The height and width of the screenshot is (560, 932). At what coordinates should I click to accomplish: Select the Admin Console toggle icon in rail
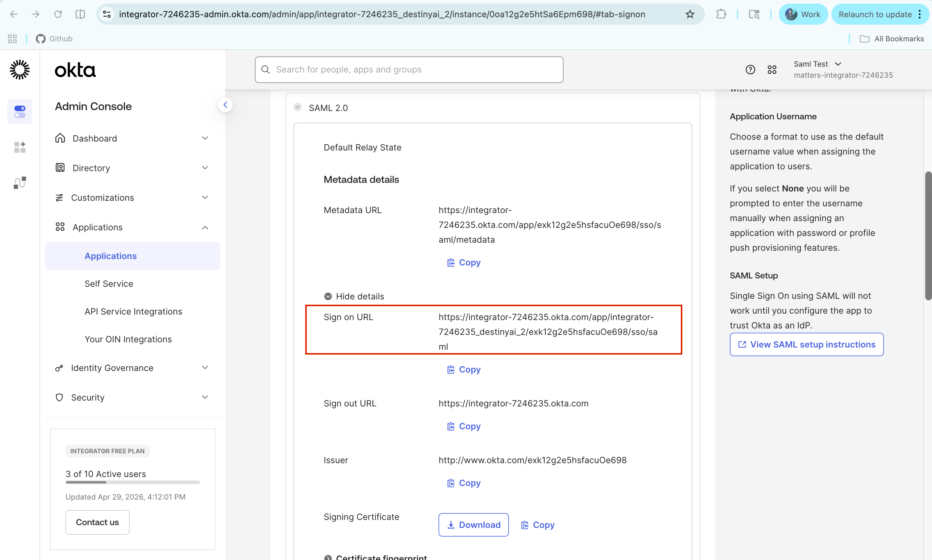point(20,112)
